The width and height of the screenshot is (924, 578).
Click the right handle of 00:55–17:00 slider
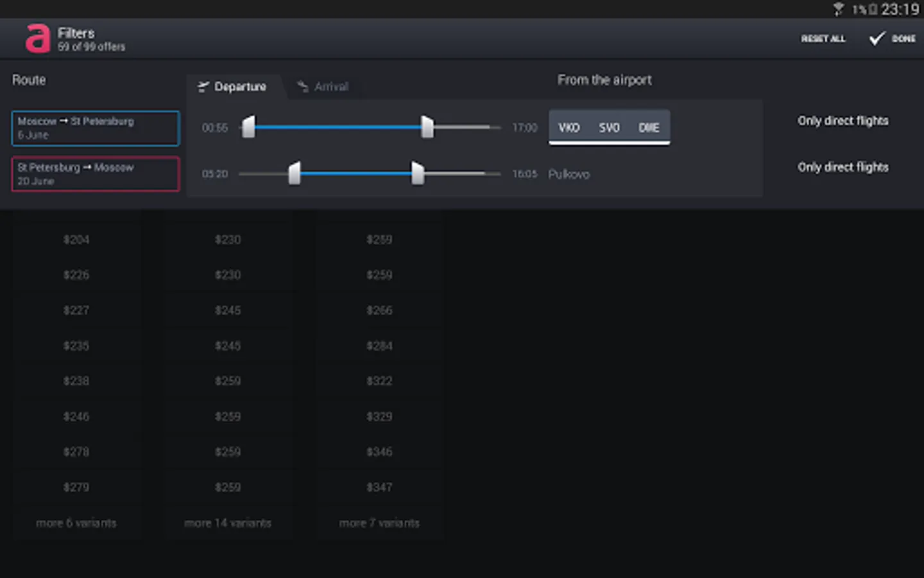point(427,127)
